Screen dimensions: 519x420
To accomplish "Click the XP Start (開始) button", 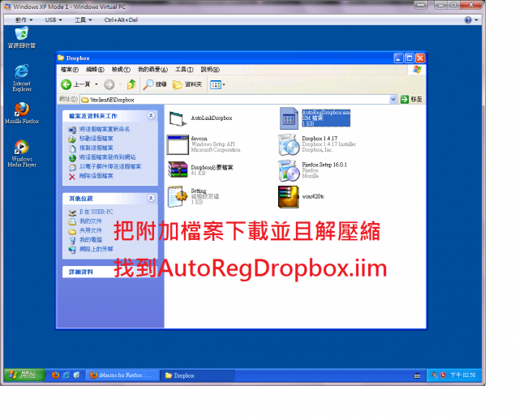I will point(24,375).
